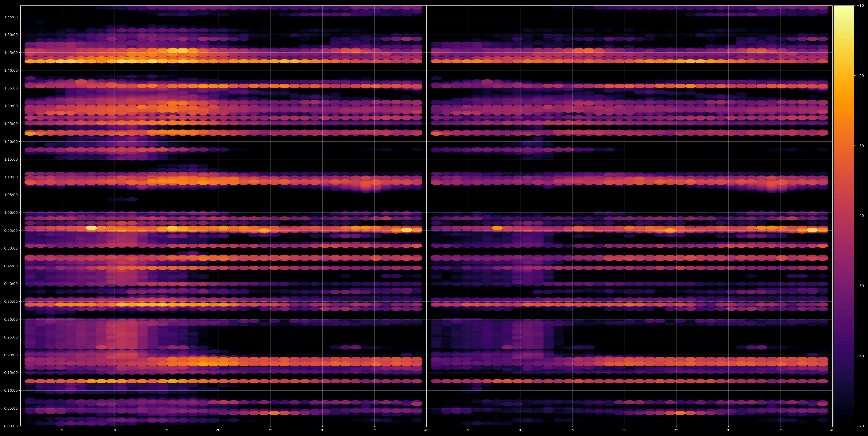The width and height of the screenshot is (868, 436).
Task: Click the 1:45:00 y-axis time label
Action: tap(11, 53)
